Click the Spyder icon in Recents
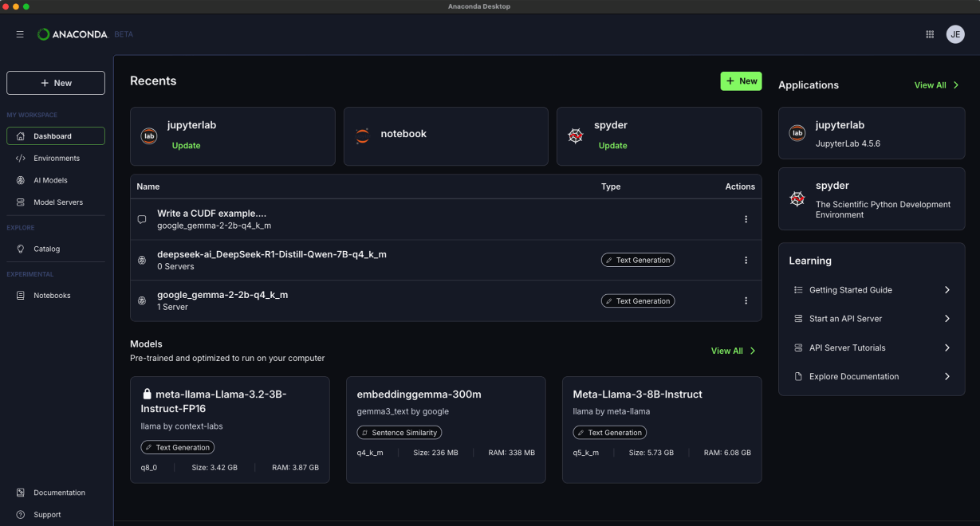The height and width of the screenshot is (526, 980). click(x=575, y=136)
